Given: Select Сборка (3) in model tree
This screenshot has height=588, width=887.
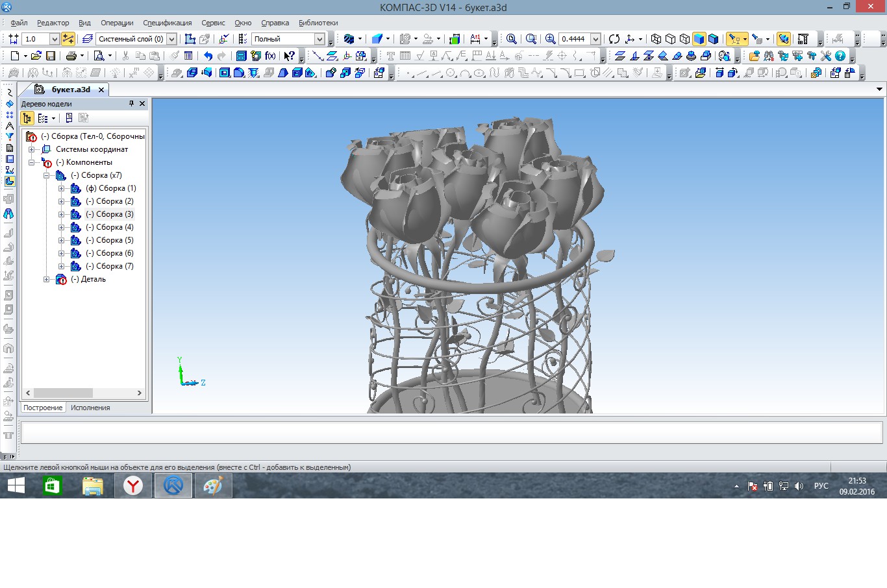Looking at the screenshot, I should pyautogui.click(x=110, y=214).
